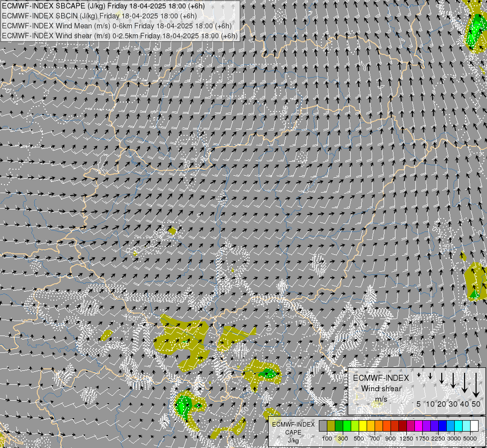Click the Wind shear 0-2.5km title line

(x=119, y=36)
